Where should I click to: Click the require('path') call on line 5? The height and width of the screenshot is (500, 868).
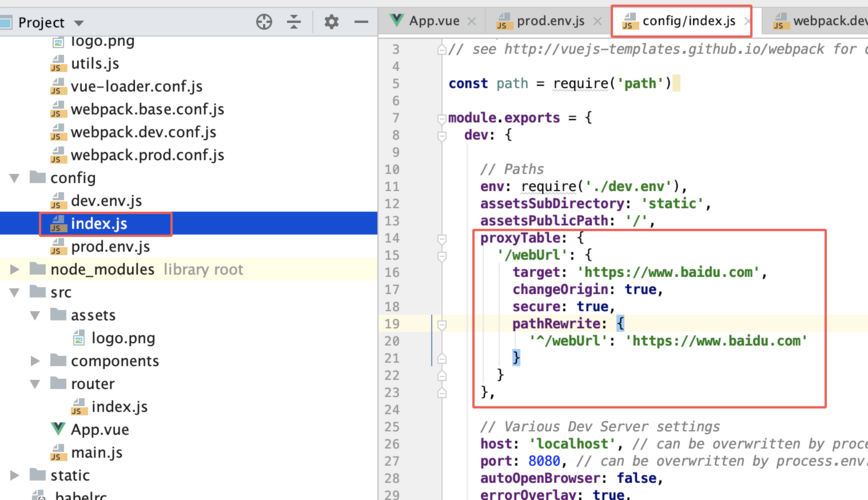click(612, 84)
